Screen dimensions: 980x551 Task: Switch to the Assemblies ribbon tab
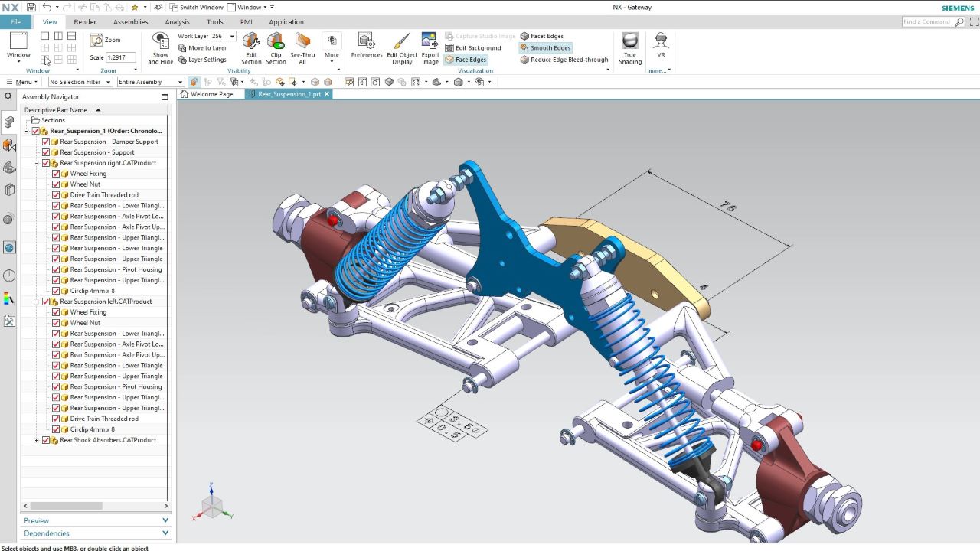pos(130,22)
